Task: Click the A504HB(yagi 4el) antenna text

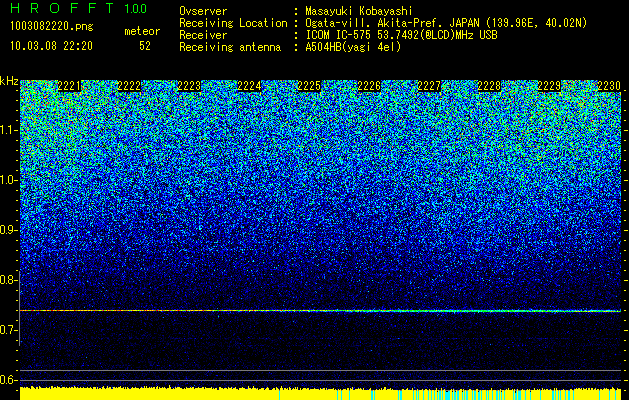Action: point(353,47)
